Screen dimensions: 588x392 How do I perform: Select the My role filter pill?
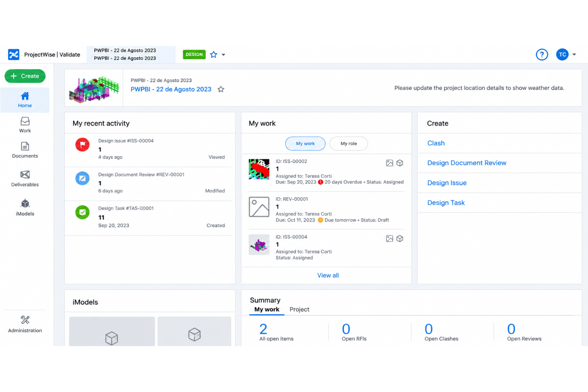(348, 143)
